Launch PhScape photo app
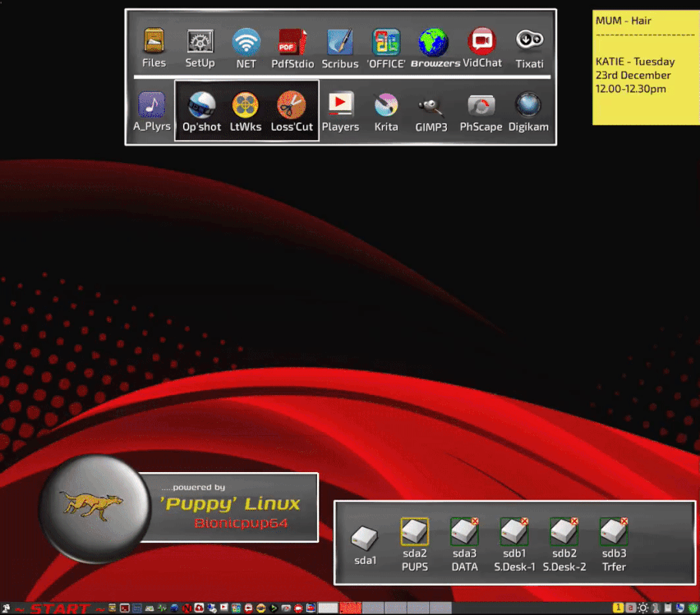Image resolution: width=700 pixels, height=615 pixels. 481,106
